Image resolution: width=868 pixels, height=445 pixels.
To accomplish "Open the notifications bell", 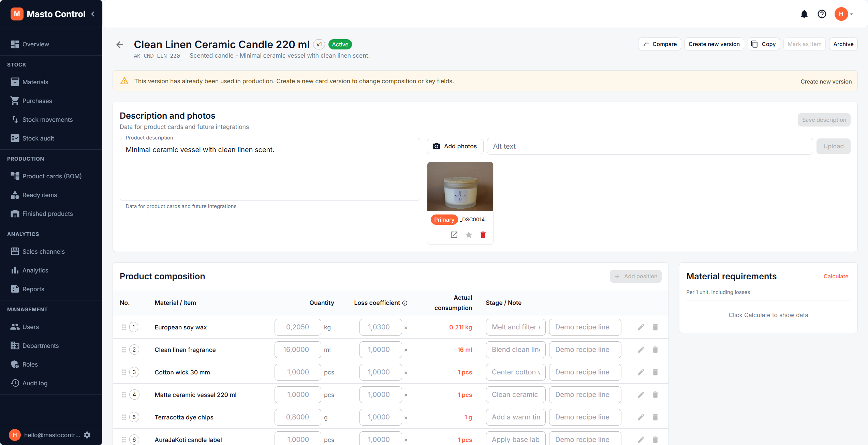I will coord(804,14).
